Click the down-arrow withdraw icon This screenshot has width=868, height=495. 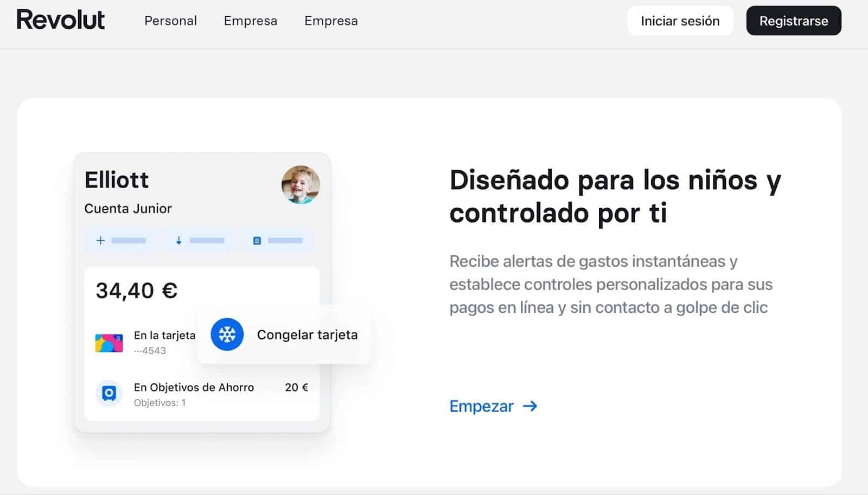click(x=178, y=240)
